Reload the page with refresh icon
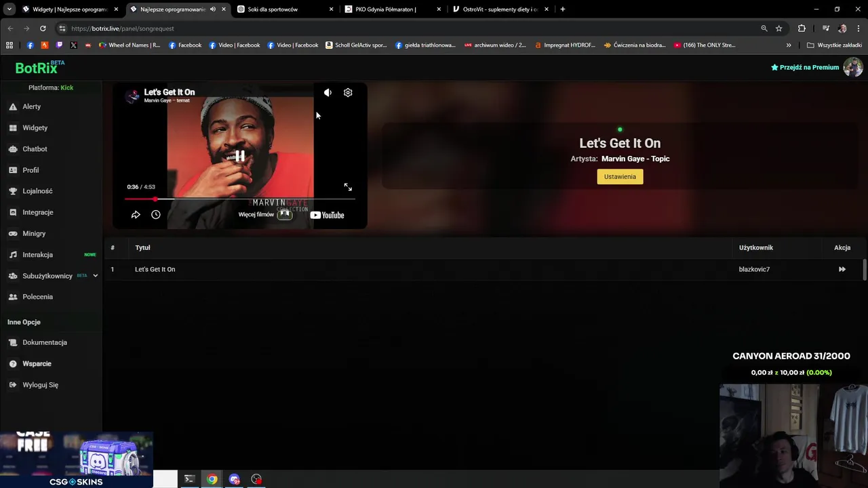The image size is (868, 488). (43, 28)
